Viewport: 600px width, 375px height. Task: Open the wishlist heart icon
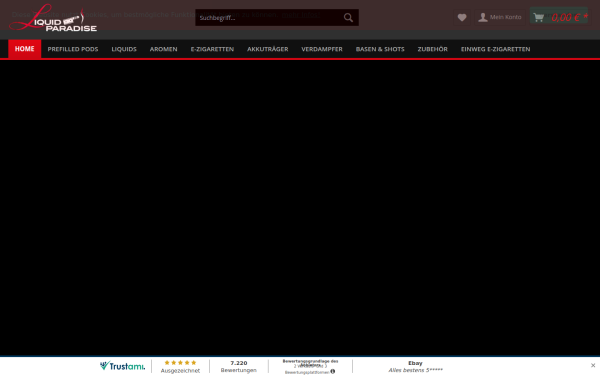tap(462, 17)
